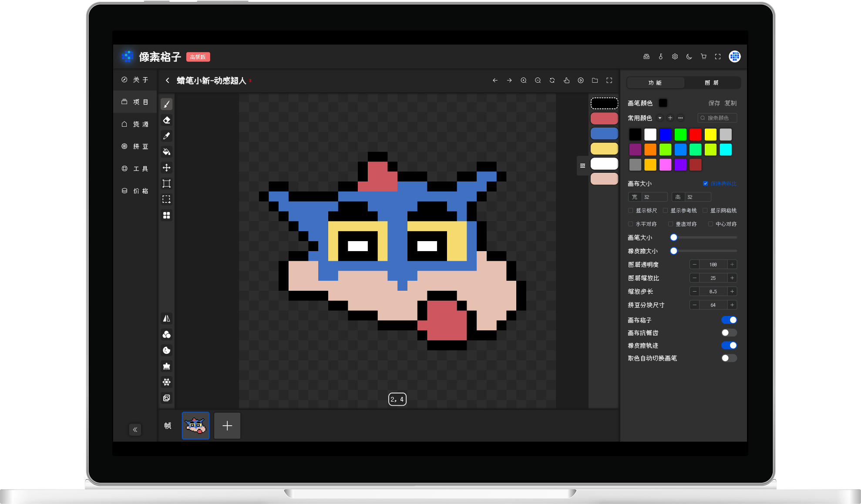Select the eraser tool
Image resolution: width=861 pixels, height=504 pixels.
166,120
